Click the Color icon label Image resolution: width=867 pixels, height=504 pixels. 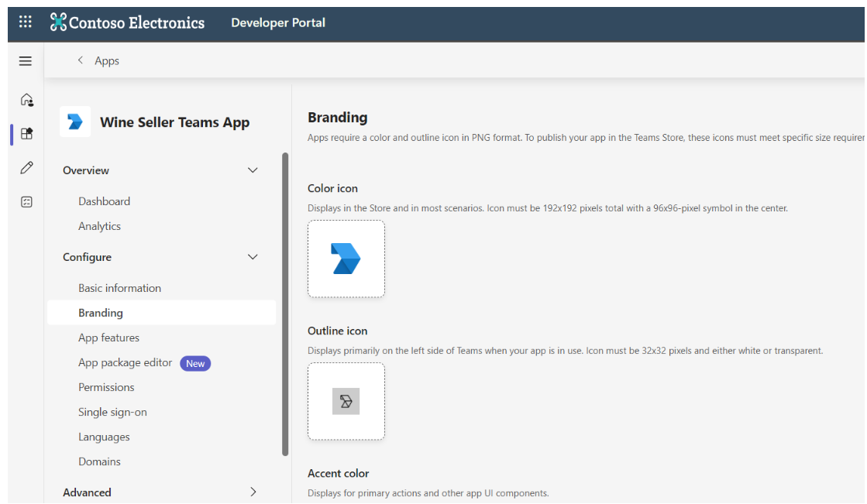pos(333,188)
